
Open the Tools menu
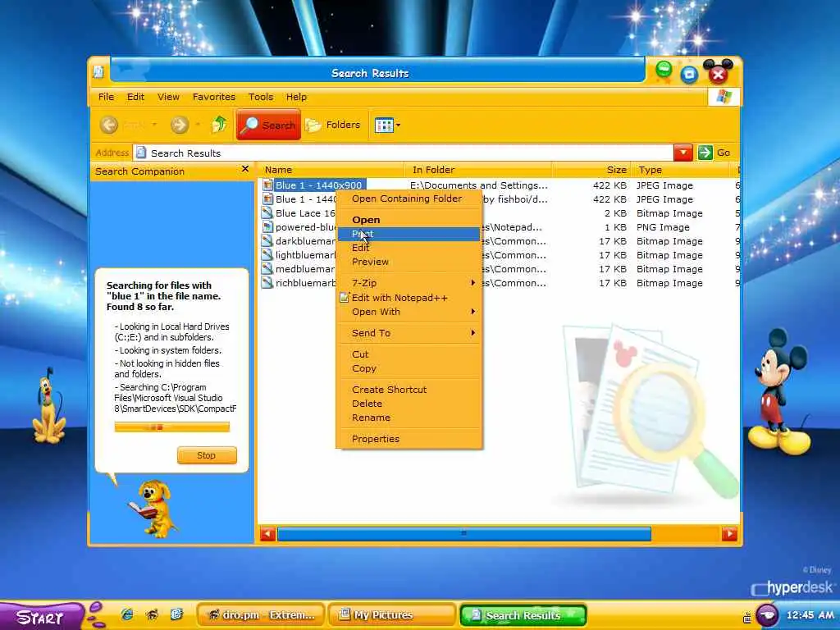click(261, 97)
